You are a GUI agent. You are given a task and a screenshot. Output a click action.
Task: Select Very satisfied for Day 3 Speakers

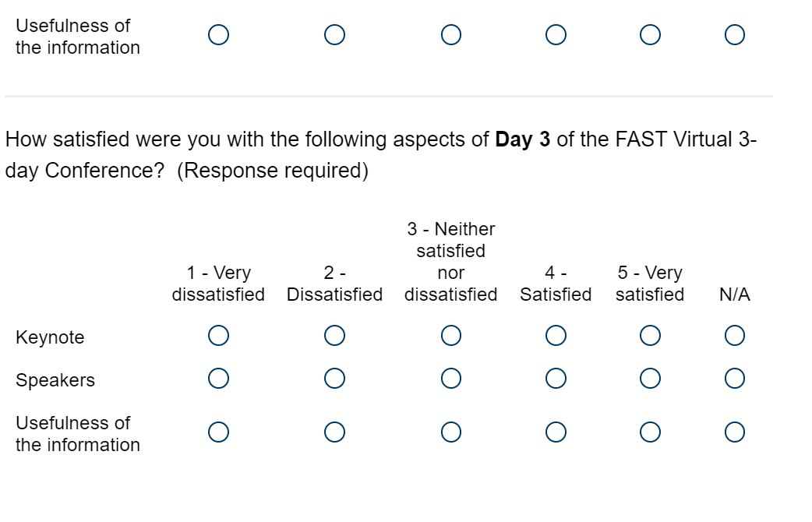click(x=650, y=379)
